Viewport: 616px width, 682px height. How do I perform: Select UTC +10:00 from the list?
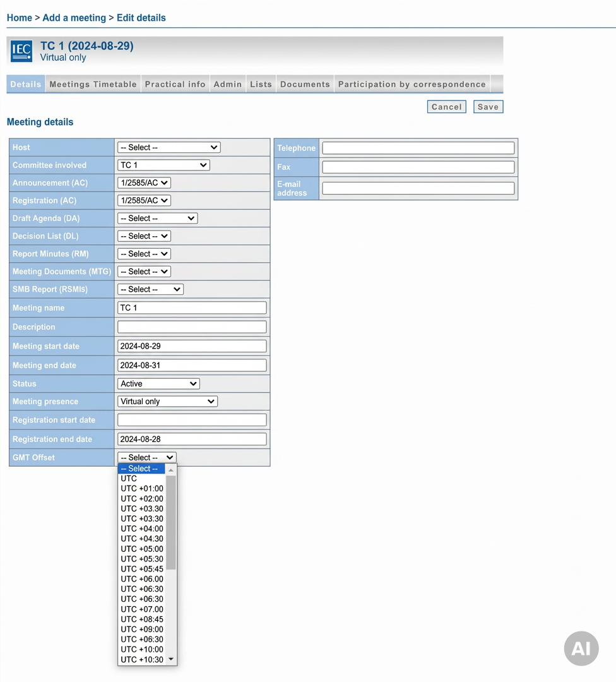click(142, 649)
